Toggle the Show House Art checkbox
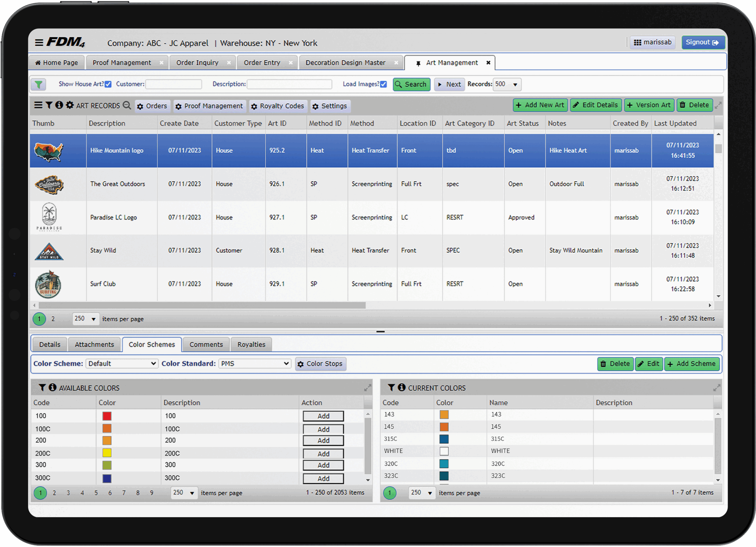The image size is (756, 547). pyautogui.click(x=108, y=84)
